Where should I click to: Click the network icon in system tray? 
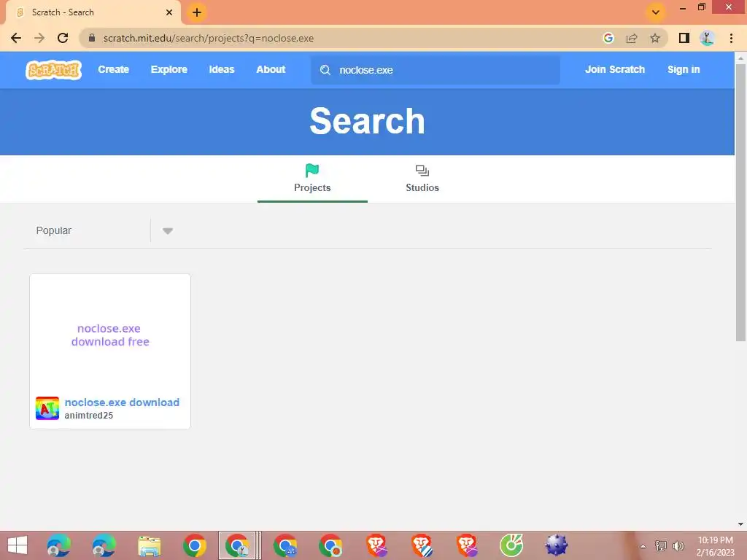(x=661, y=546)
